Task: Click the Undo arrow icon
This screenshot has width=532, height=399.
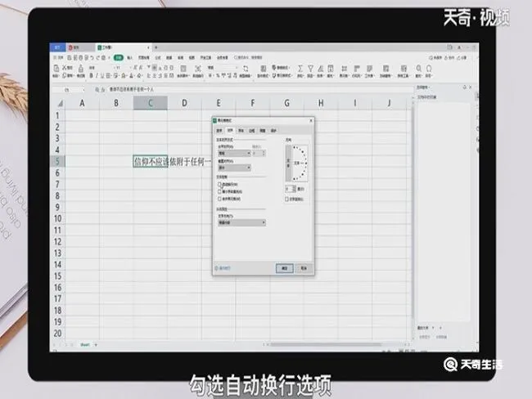Action: point(92,57)
